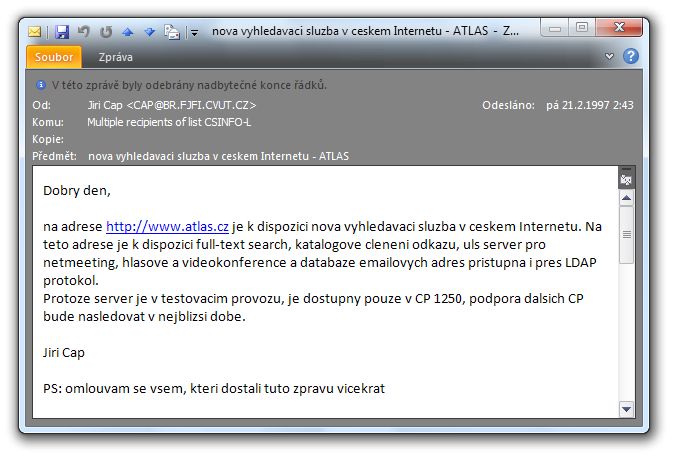Click the greeting Dobry den,
The image size is (675, 458).
coord(77,191)
